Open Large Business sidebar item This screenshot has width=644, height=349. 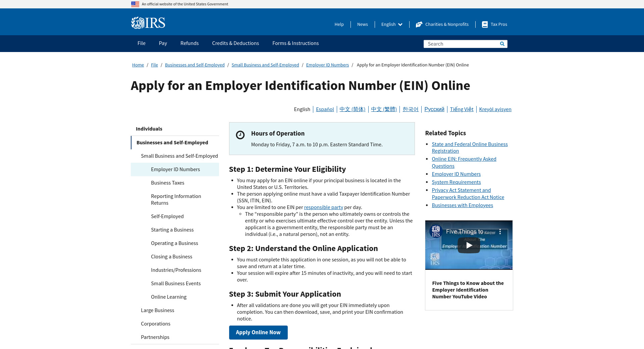click(175, 310)
